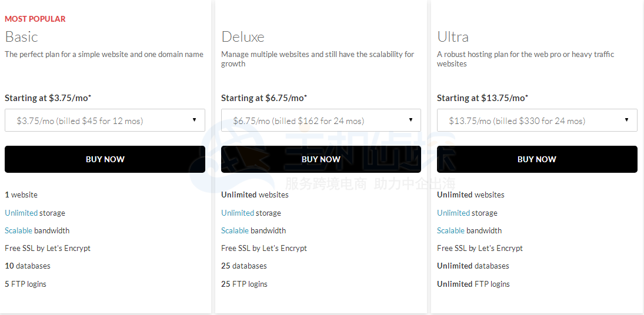Click BUY NOW for the Basic plan
This screenshot has width=644, height=315.
click(105, 159)
